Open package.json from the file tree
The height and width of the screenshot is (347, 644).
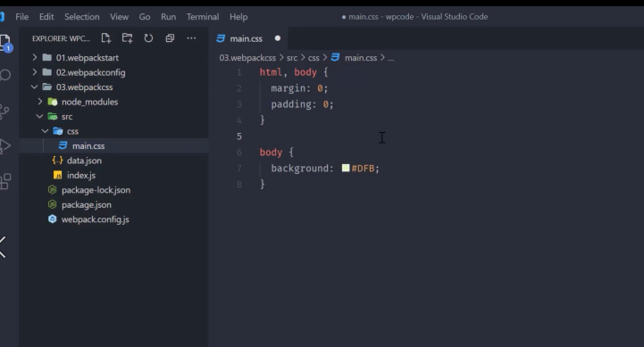(x=87, y=204)
